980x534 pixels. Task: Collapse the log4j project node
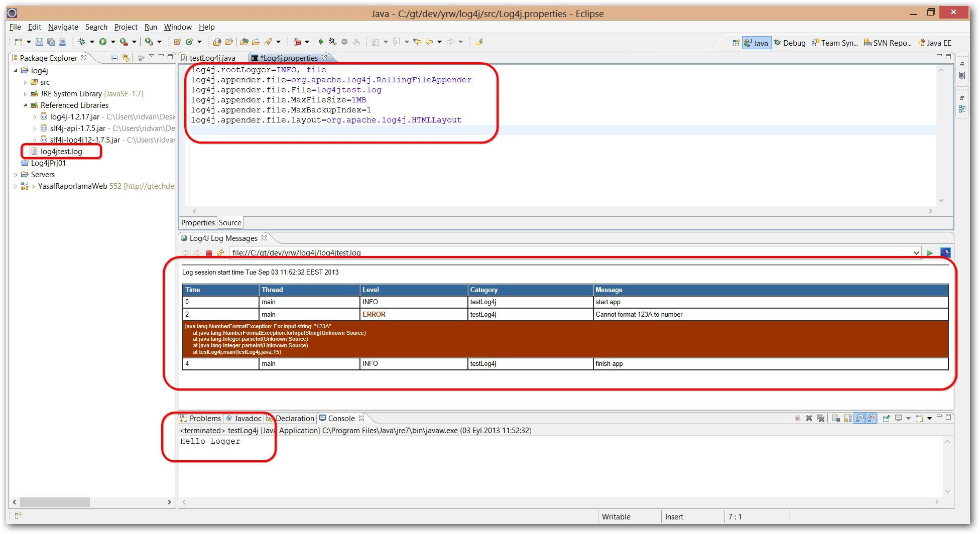(16, 71)
